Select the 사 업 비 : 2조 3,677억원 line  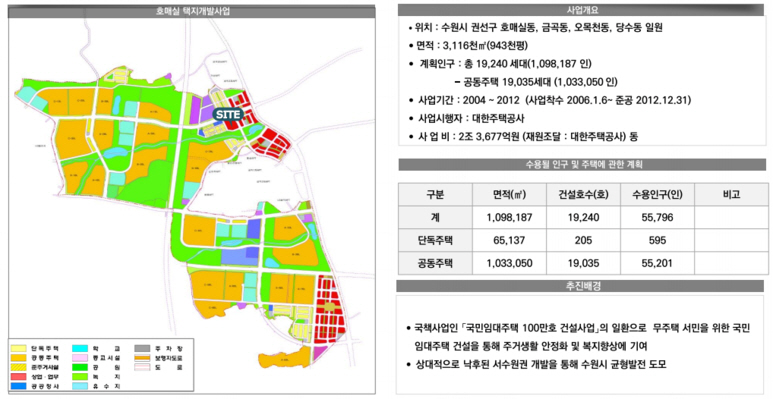523,137
